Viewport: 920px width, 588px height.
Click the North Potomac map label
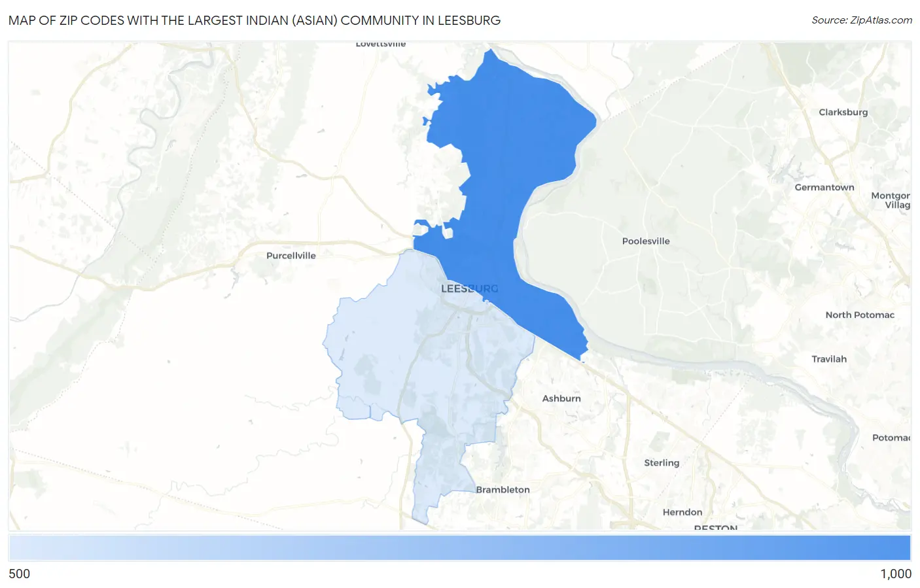coord(860,315)
